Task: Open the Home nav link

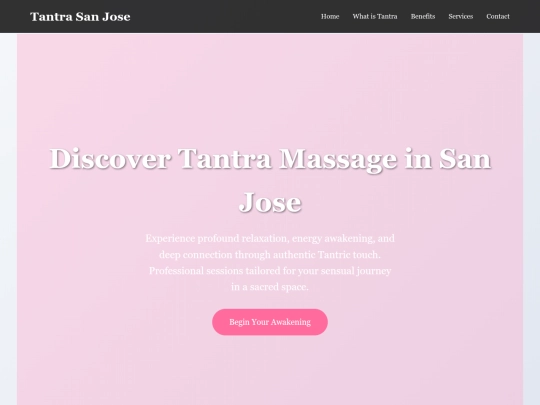Action: [330, 17]
